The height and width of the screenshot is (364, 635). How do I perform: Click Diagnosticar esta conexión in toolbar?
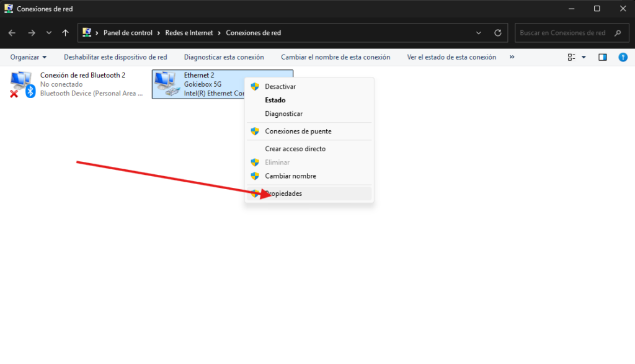pos(224,57)
